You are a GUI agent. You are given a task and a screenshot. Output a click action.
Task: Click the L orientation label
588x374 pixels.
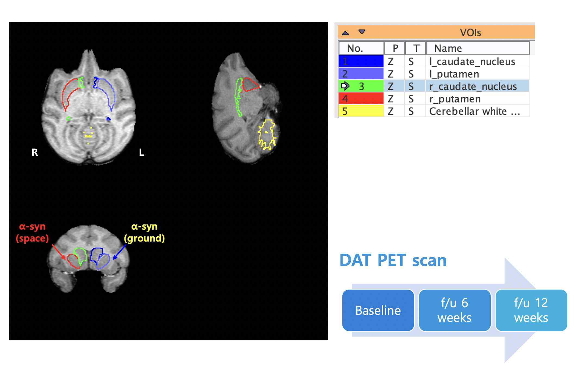point(141,152)
